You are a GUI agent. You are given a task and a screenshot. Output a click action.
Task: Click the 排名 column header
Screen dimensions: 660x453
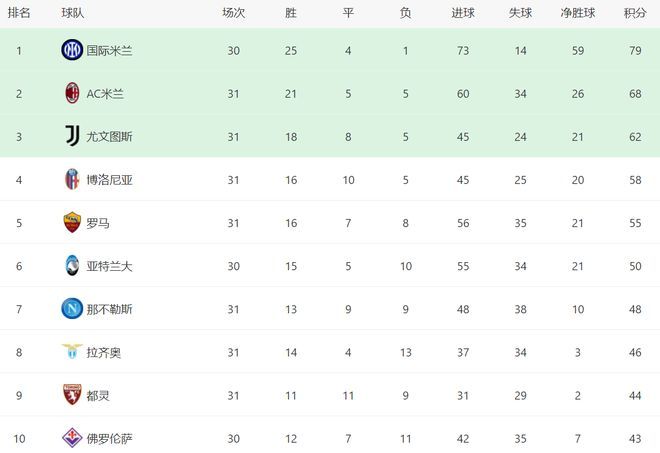pos(19,13)
